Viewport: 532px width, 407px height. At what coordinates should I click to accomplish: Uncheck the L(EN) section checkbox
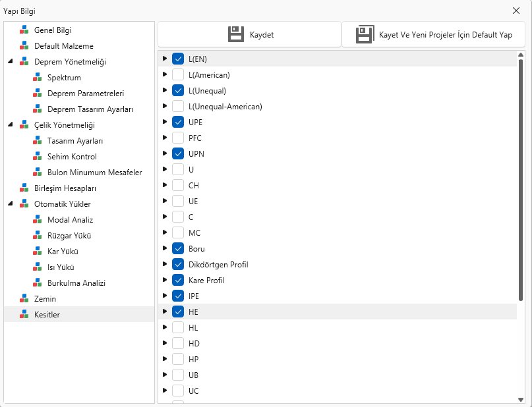pos(178,59)
